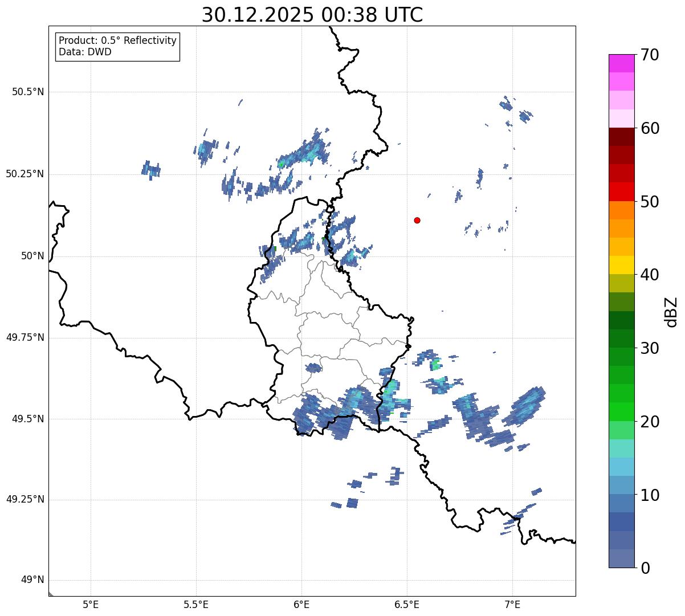Click the dark maroon colorbar swatch below 60
The image size is (685, 616).
click(621, 137)
